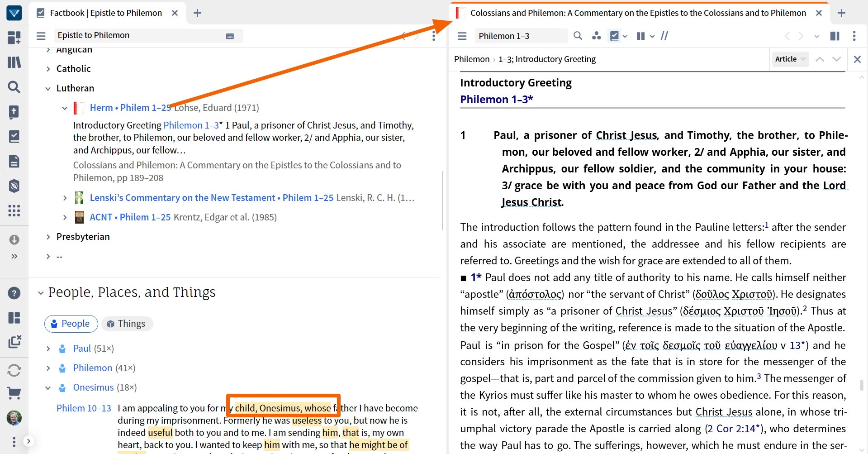Open the Help question mark icon
The height and width of the screenshot is (454, 868).
pyautogui.click(x=14, y=293)
